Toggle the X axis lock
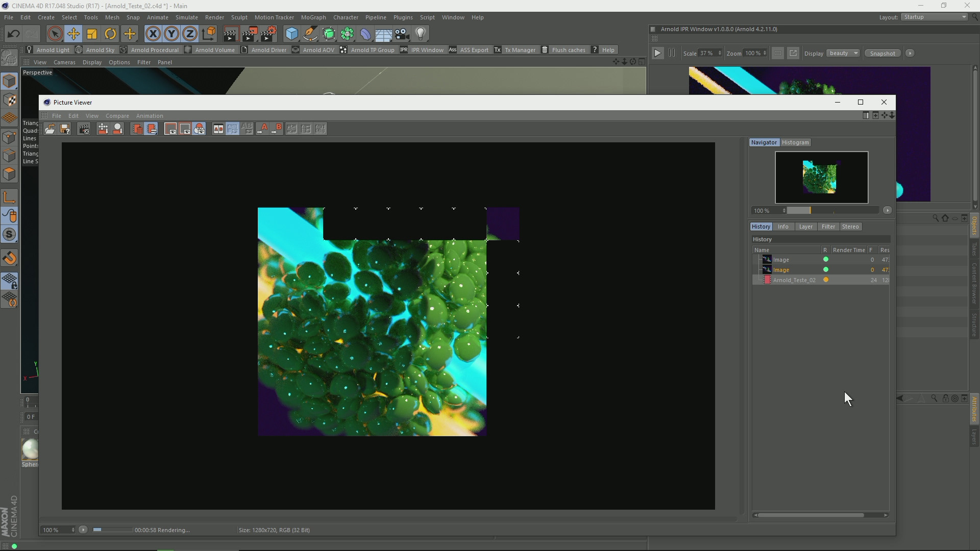The height and width of the screenshot is (551, 980). pyautogui.click(x=153, y=34)
